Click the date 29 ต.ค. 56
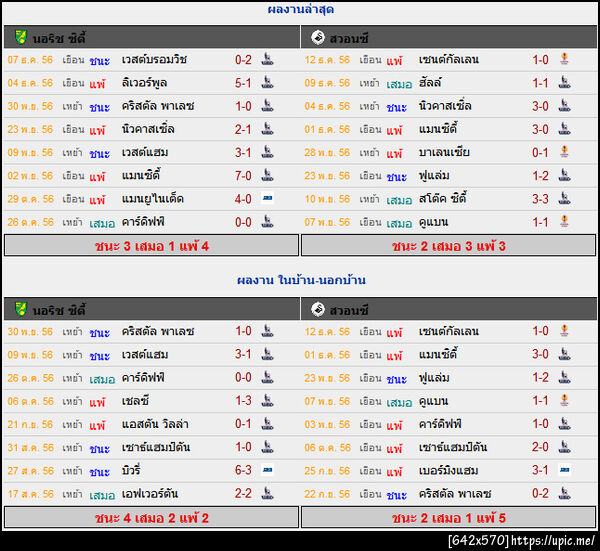 pos(30,199)
